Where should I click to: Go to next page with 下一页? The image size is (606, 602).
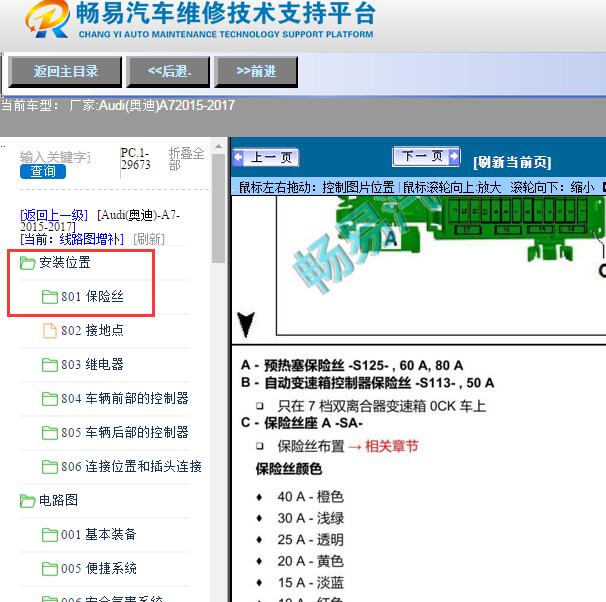click(x=426, y=156)
